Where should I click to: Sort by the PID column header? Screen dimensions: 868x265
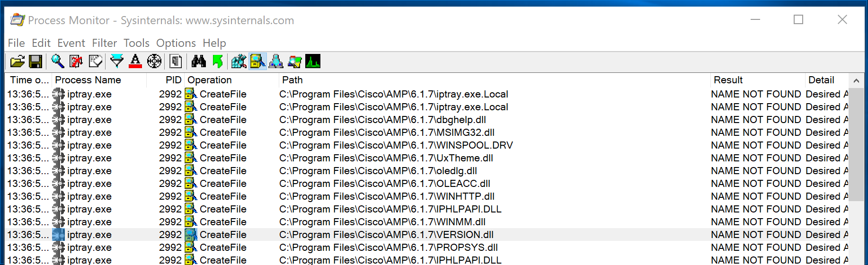point(165,80)
